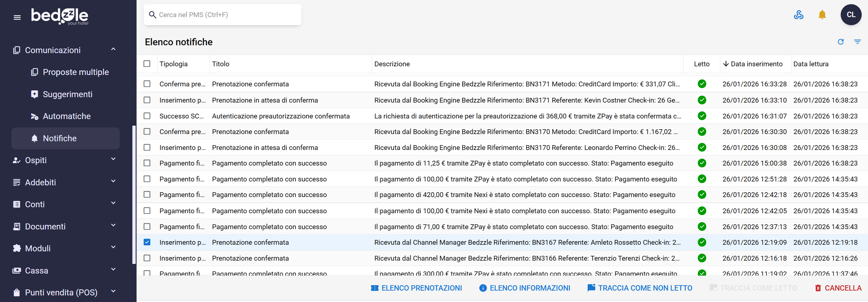The image size is (868, 302).
Task: Click the sort arrow on Data inserimento
Action: tap(726, 64)
